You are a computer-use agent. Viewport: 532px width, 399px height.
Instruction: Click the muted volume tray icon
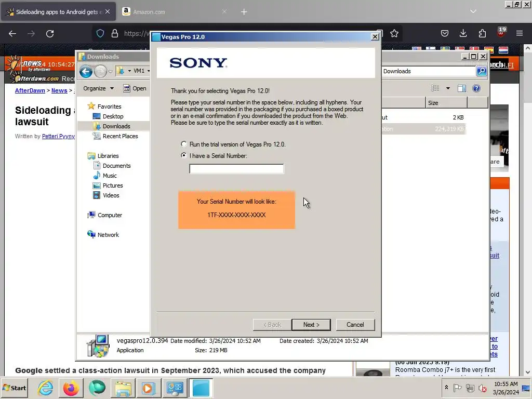point(482,388)
